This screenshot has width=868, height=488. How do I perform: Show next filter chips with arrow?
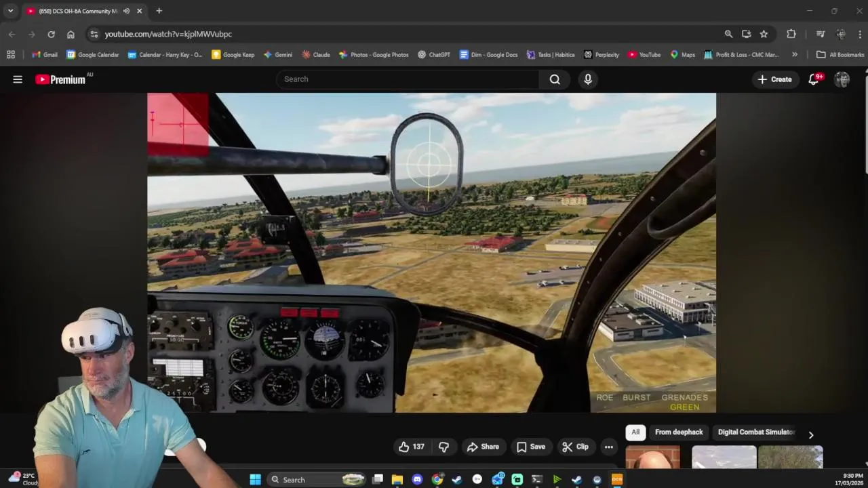[811, 435]
